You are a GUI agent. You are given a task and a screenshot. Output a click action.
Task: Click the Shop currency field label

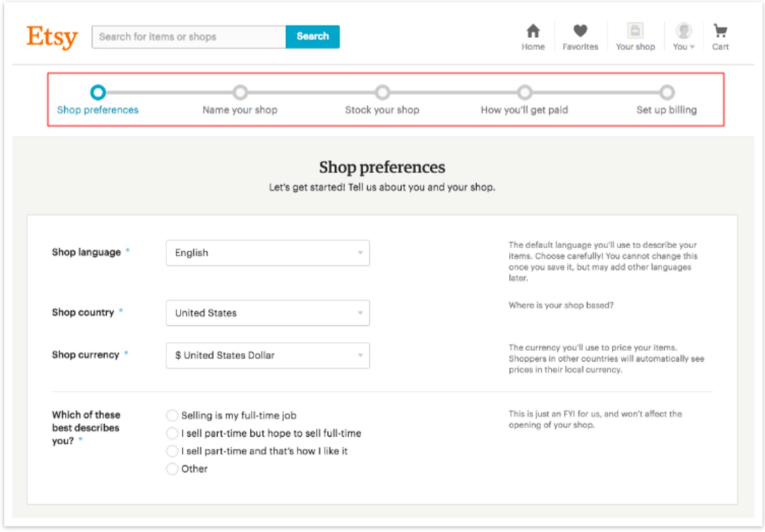pos(86,355)
